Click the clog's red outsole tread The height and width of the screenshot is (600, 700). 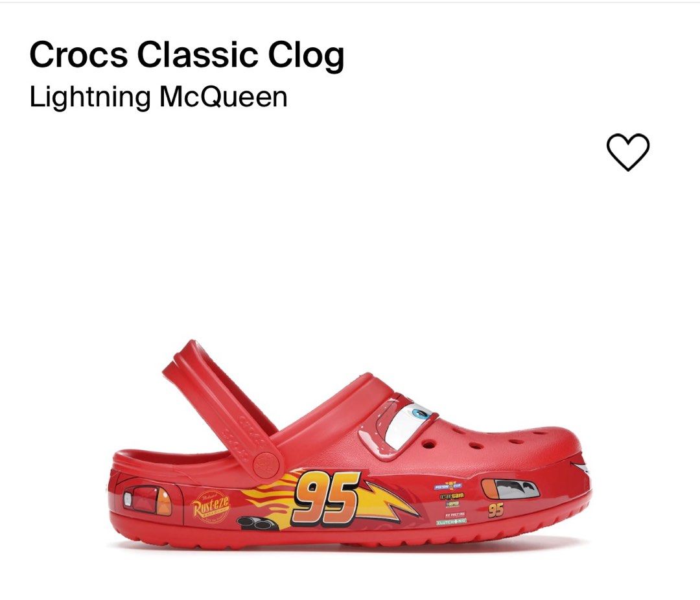coord(351,538)
